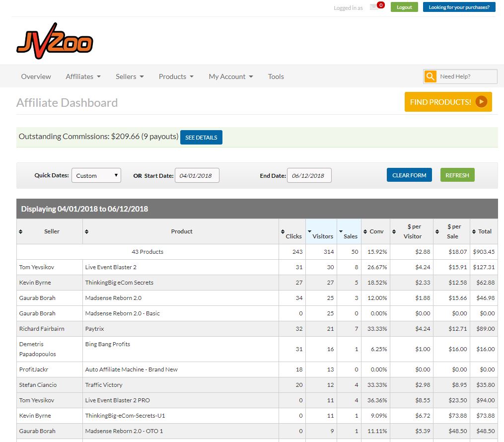
Task: Click Auto Affiliate Machine - Brand New
Action: pyautogui.click(x=131, y=369)
